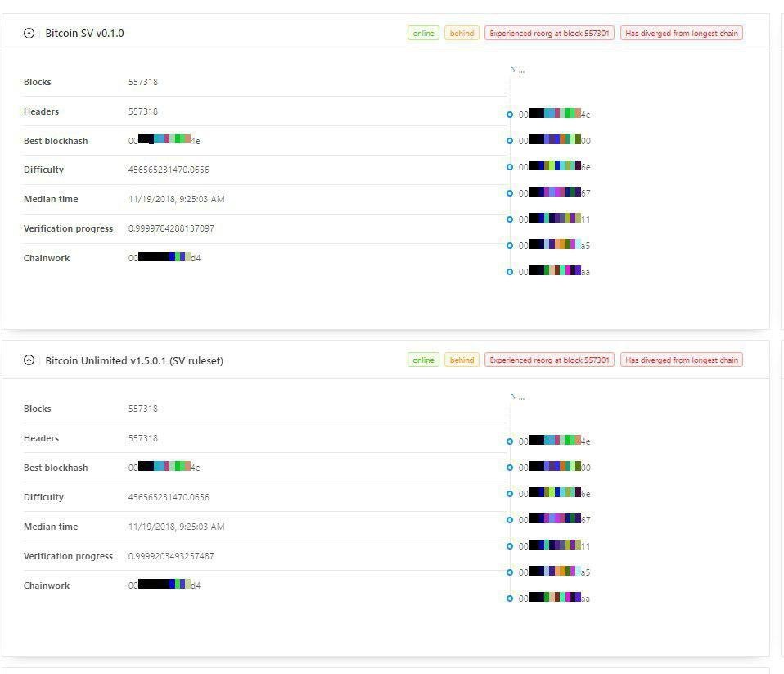Click block hash ending 67 in Bitcoin SV list
Screen dimensions: 784x674
click(x=555, y=192)
